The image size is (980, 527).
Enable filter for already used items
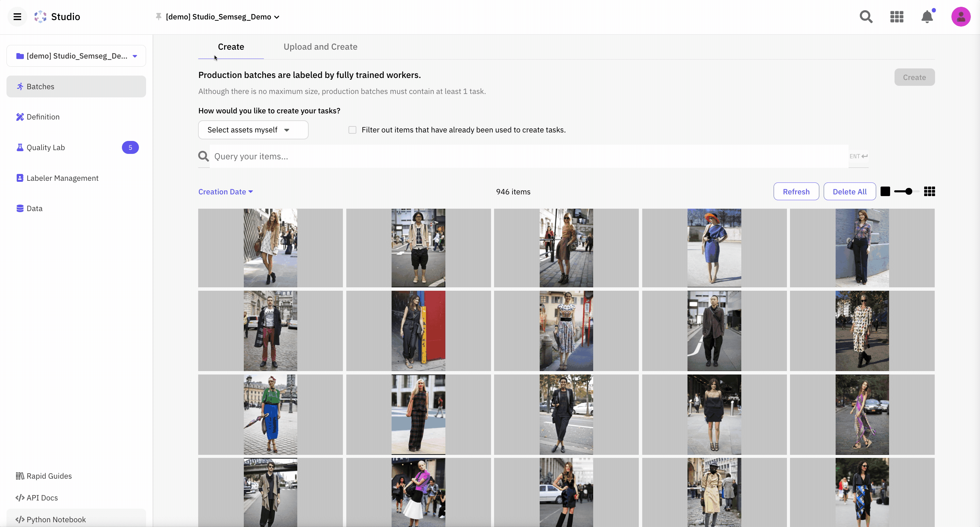[352, 130]
